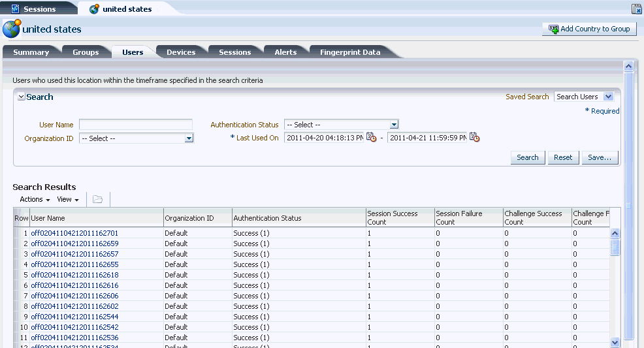Select row 1 via its row number cell
Screen dimensions: 644x348
click(23, 233)
